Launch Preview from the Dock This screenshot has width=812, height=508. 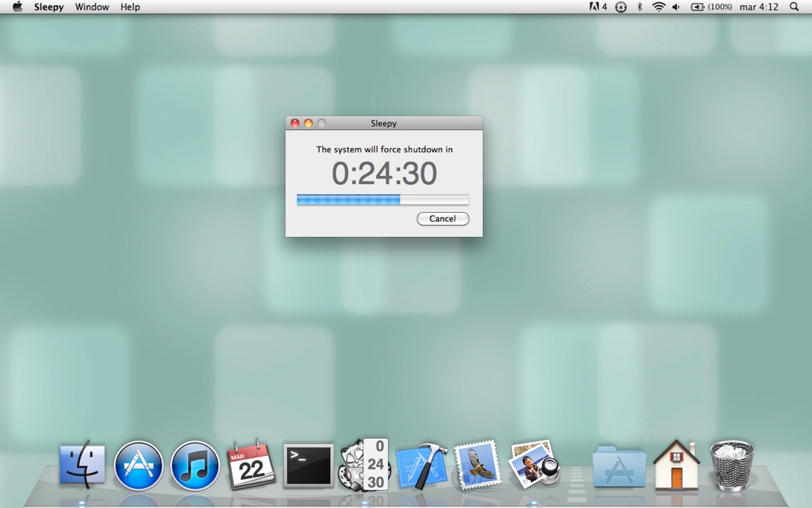coord(533,464)
